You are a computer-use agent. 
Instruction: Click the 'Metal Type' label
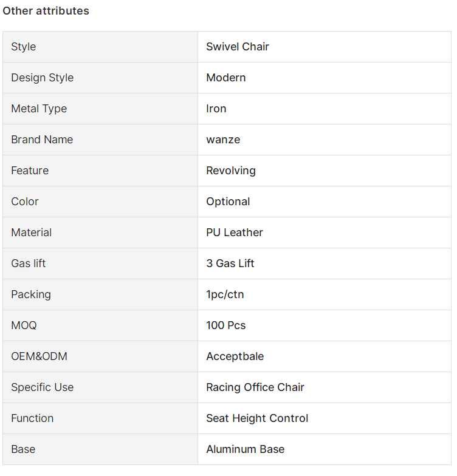39,109
